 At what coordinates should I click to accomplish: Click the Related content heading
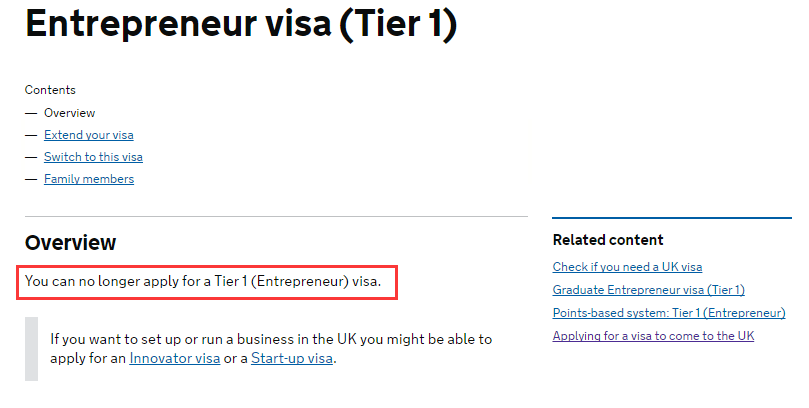[x=608, y=240]
